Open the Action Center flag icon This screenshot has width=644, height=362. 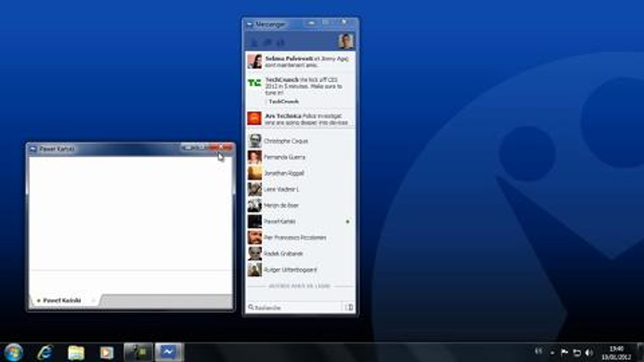coord(565,353)
